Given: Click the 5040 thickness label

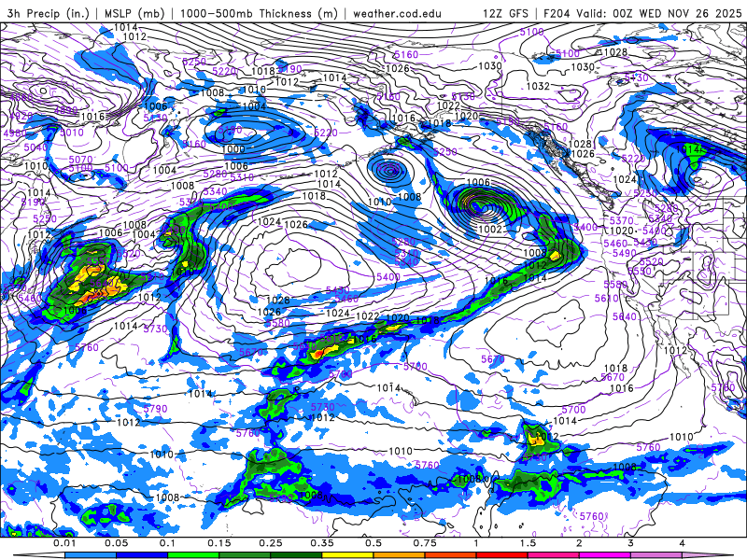Looking at the screenshot, I should (x=35, y=147).
